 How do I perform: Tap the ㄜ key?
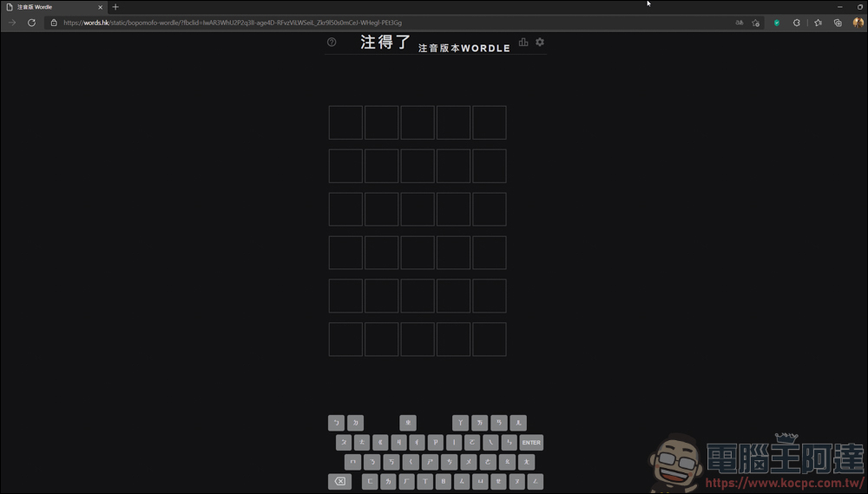click(488, 462)
